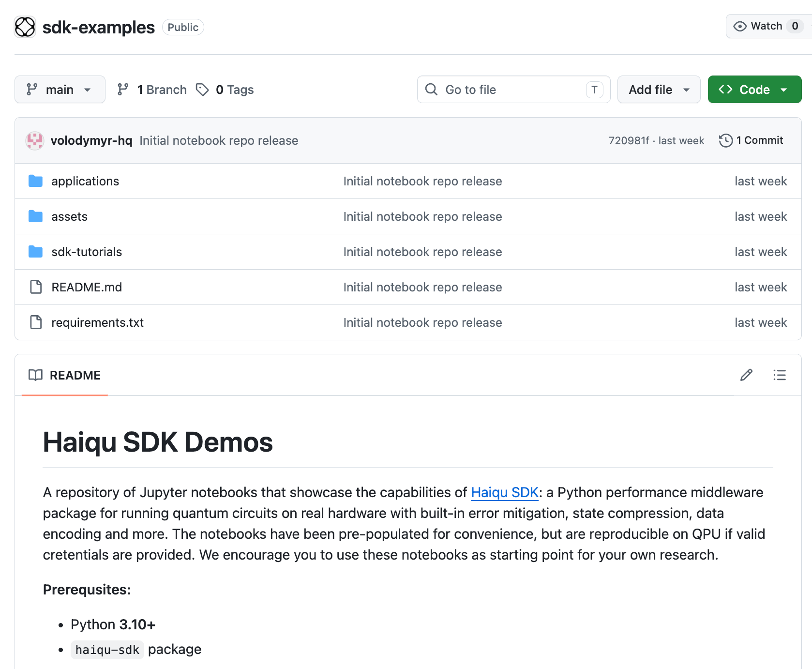
Task: Open the assets folder
Action: tap(70, 216)
